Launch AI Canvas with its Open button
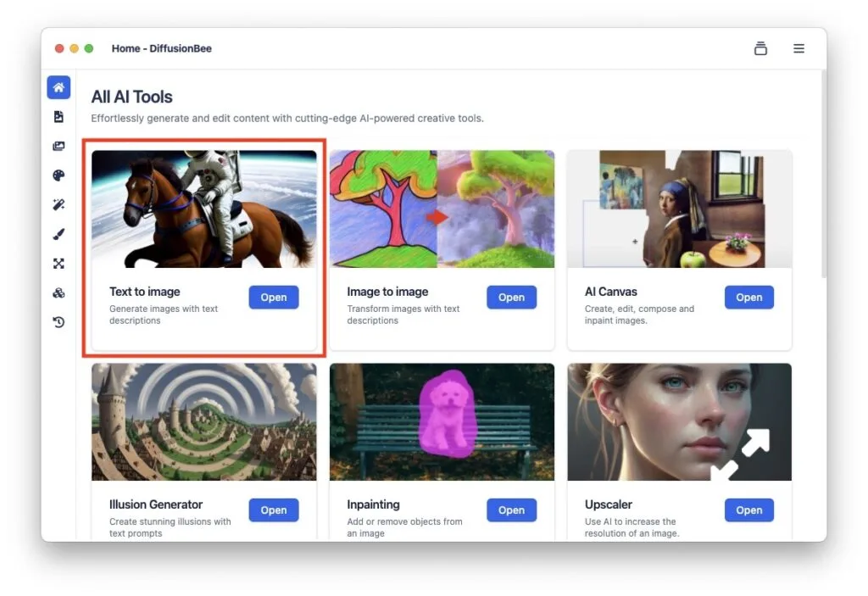 point(748,298)
